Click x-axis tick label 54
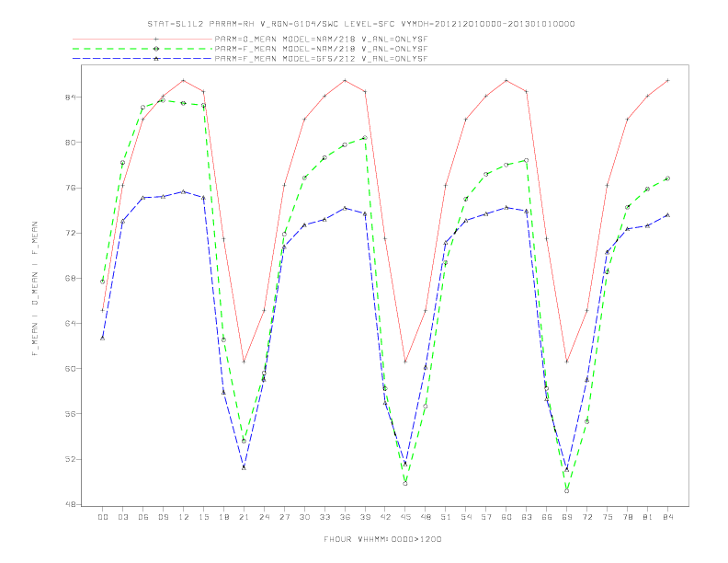728x563 pixels. tap(466, 517)
